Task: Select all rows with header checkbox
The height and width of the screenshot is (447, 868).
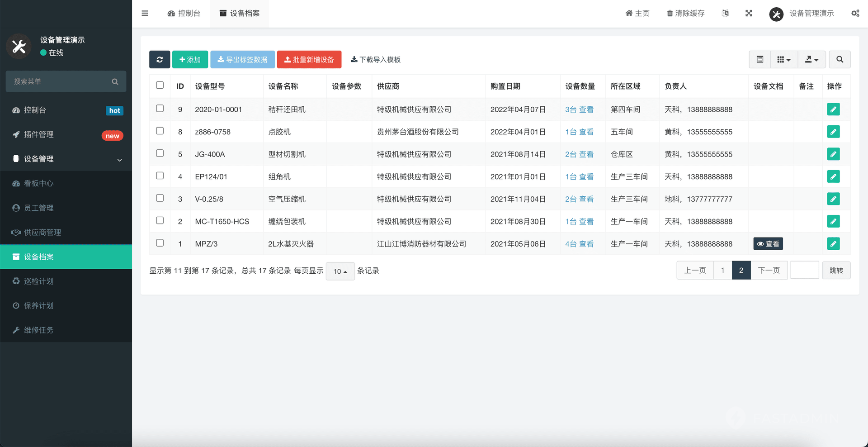Action: (160, 85)
